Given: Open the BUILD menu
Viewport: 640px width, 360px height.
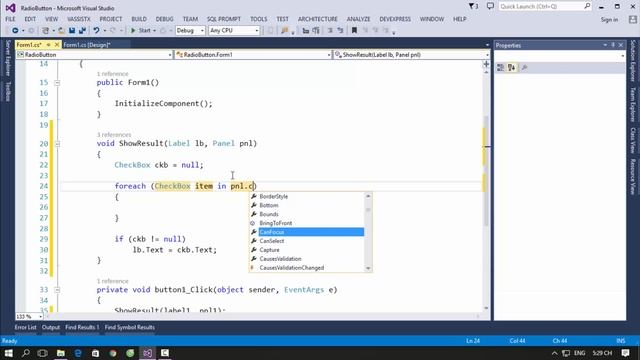Looking at the screenshot, I should coord(139,19).
